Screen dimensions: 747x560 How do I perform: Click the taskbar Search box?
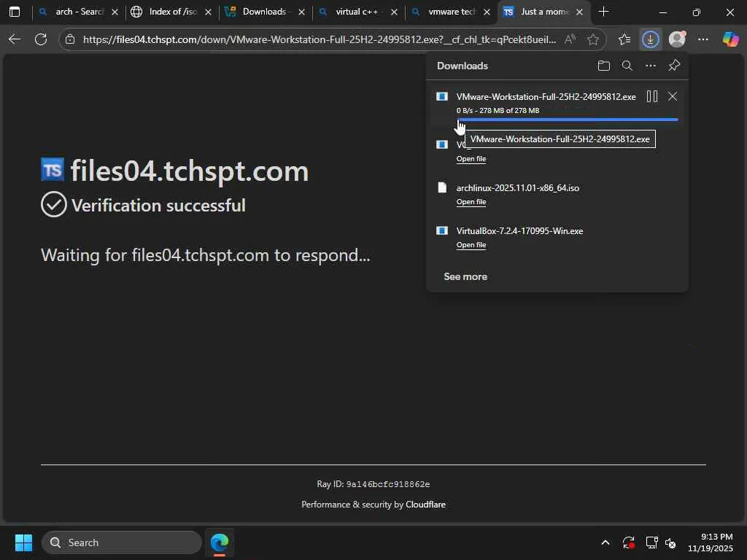click(x=122, y=542)
